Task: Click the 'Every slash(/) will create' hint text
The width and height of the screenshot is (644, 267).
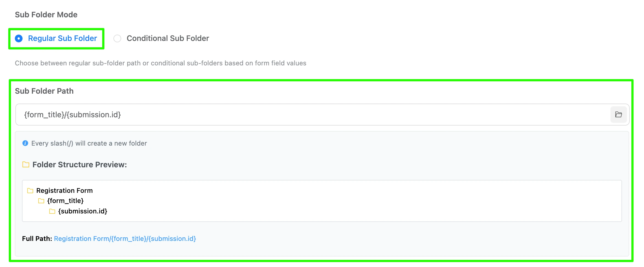Action: 89,143
